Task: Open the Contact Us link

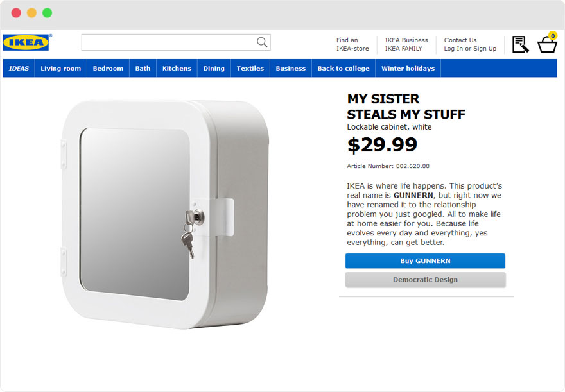Action: [460, 40]
